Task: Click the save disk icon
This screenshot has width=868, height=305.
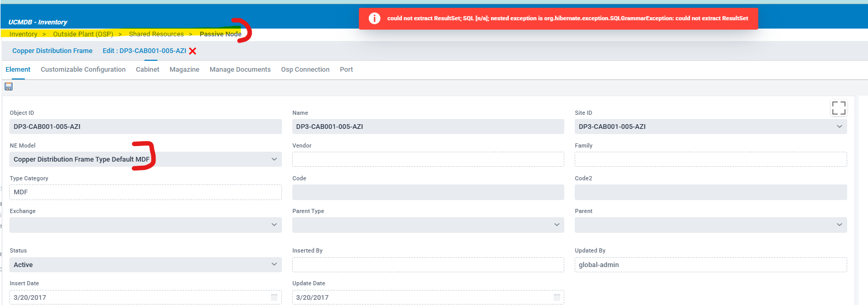Action: (x=8, y=87)
